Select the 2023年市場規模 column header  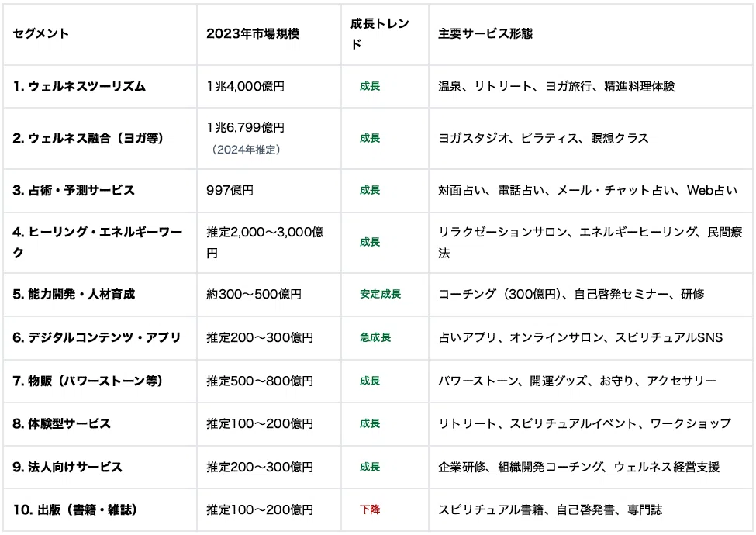tap(253, 34)
